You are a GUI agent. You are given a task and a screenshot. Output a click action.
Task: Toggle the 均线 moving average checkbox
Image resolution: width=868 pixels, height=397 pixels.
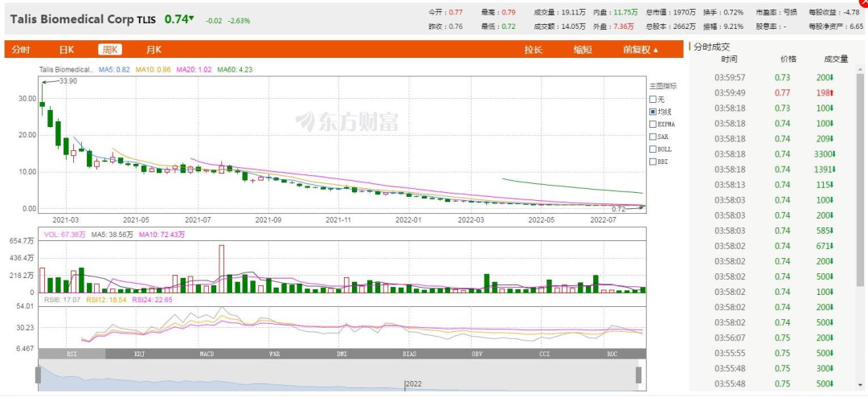click(x=653, y=111)
